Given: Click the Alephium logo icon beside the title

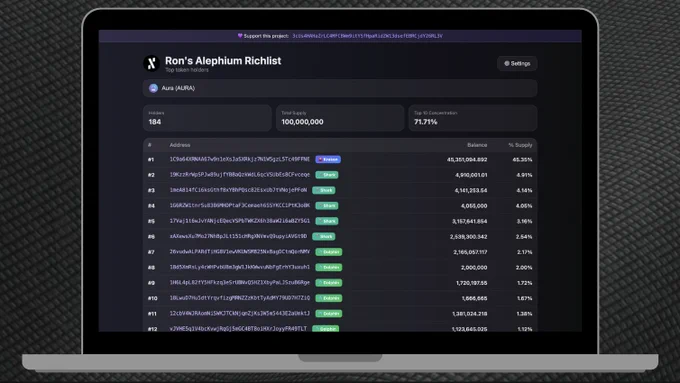Looking at the screenshot, I should pos(151,63).
